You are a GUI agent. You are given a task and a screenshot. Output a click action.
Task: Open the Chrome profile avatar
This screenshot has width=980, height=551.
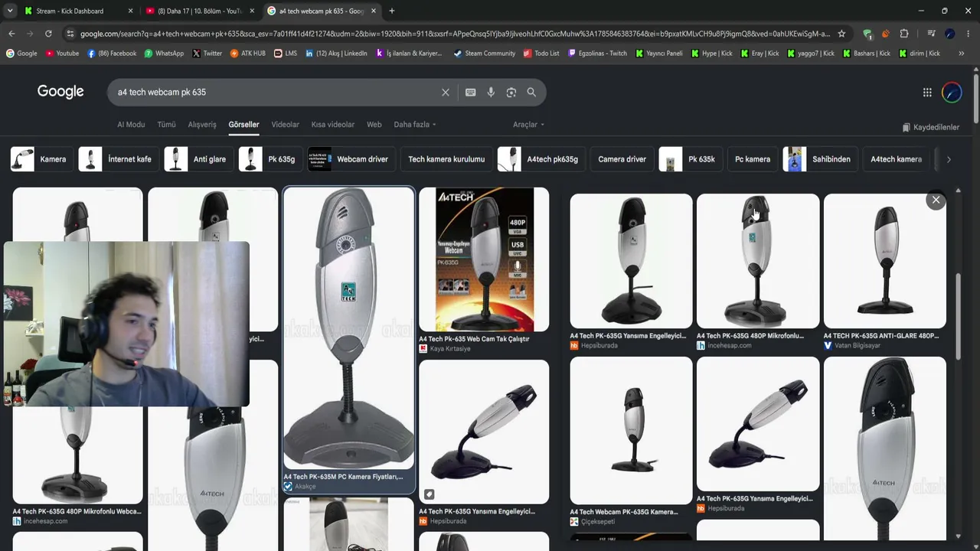click(x=950, y=34)
